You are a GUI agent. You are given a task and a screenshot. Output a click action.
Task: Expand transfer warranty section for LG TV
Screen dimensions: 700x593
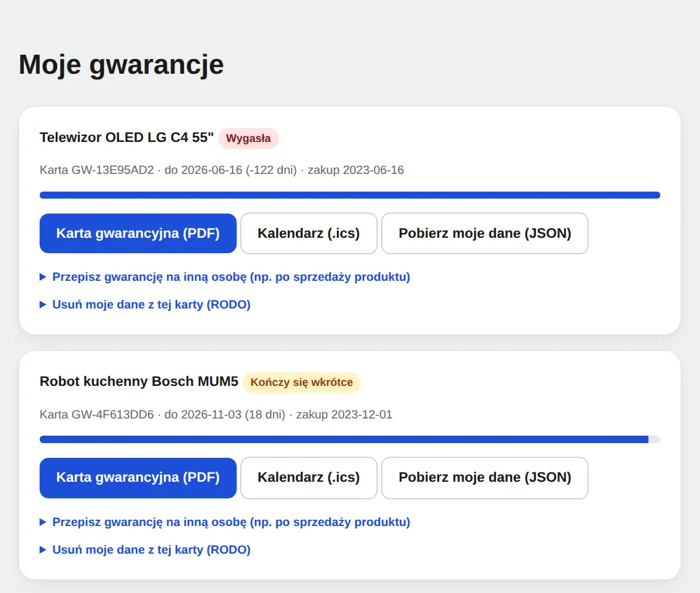click(x=231, y=277)
